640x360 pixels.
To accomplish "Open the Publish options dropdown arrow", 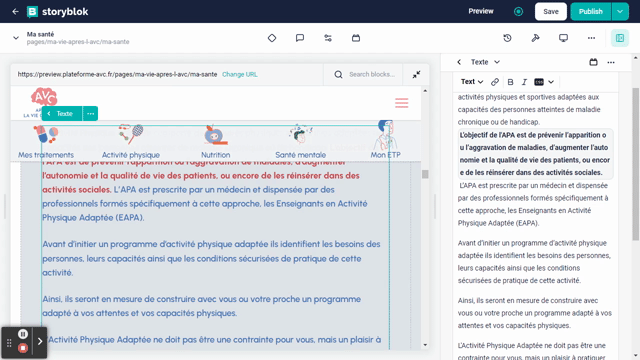I will (620, 11).
